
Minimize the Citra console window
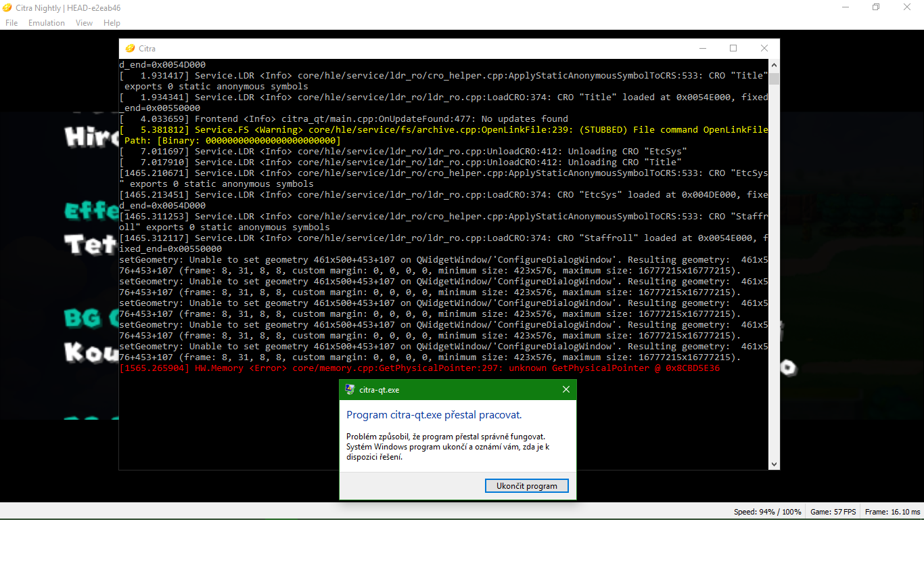coord(703,48)
